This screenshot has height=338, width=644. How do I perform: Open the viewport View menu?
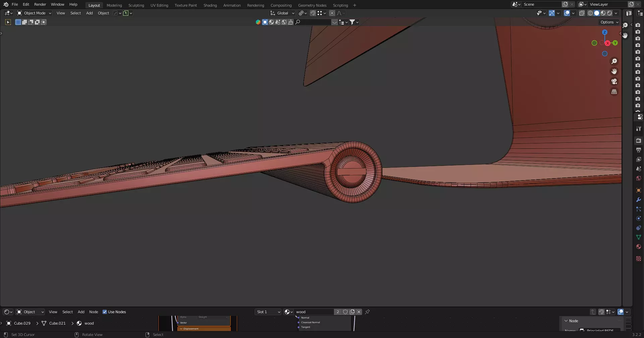tap(61, 13)
